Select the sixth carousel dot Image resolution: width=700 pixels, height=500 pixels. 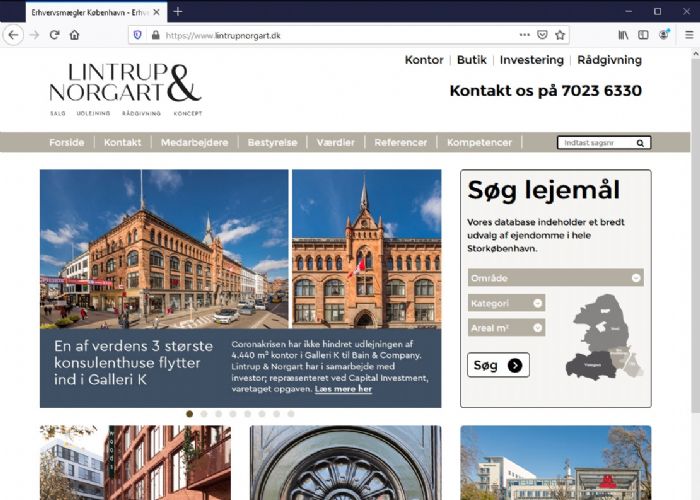tap(262, 414)
